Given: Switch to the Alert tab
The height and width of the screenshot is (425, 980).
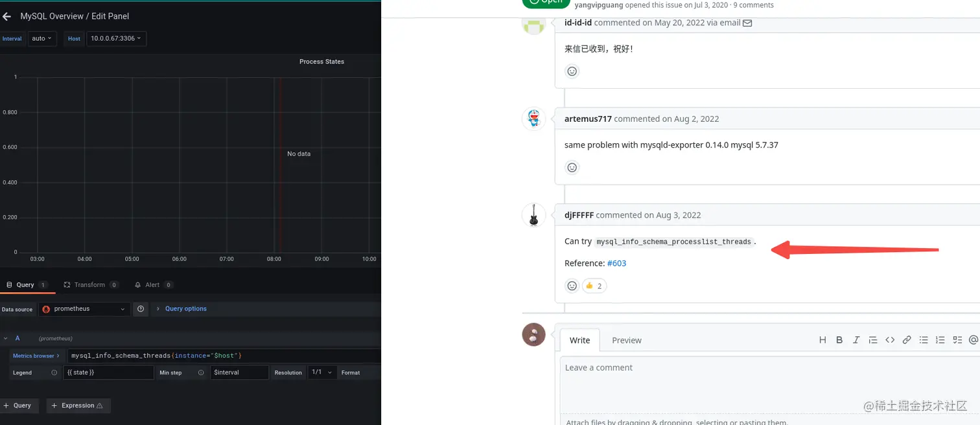Looking at the screenshot, I should click(x=153, y=285).
